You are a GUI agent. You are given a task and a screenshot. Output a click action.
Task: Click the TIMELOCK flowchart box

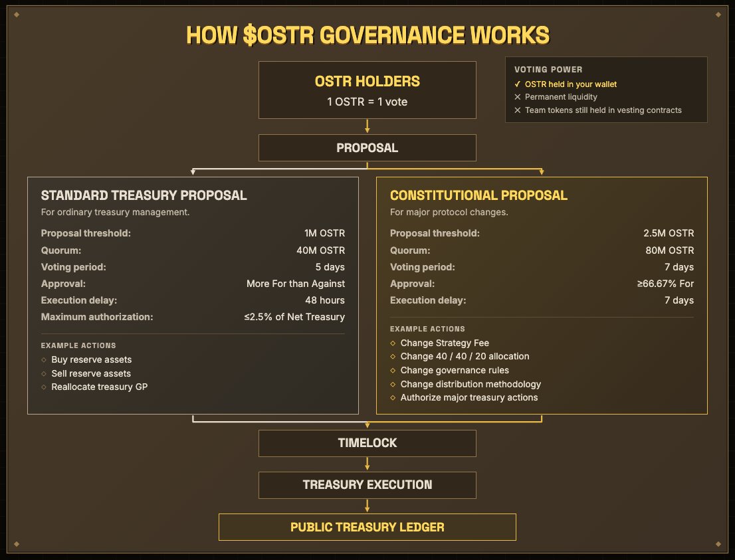coord(367,443)
